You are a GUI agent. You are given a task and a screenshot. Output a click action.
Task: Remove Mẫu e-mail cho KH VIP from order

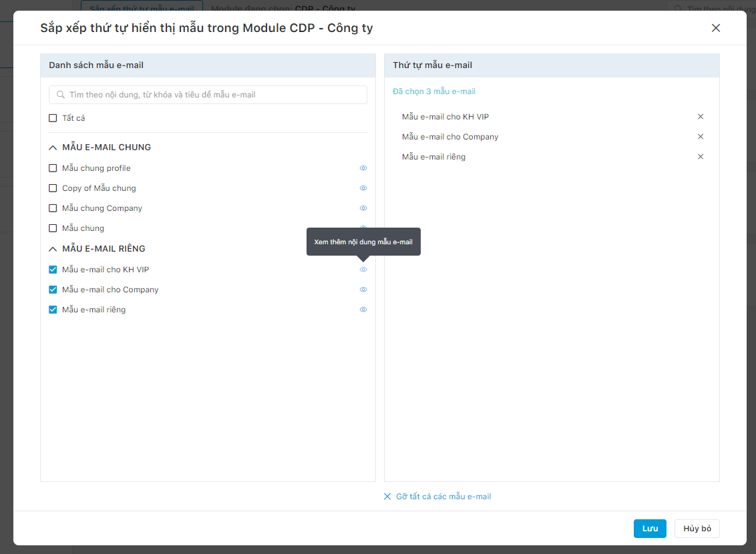pyautogui.click(x=701, y=117)
